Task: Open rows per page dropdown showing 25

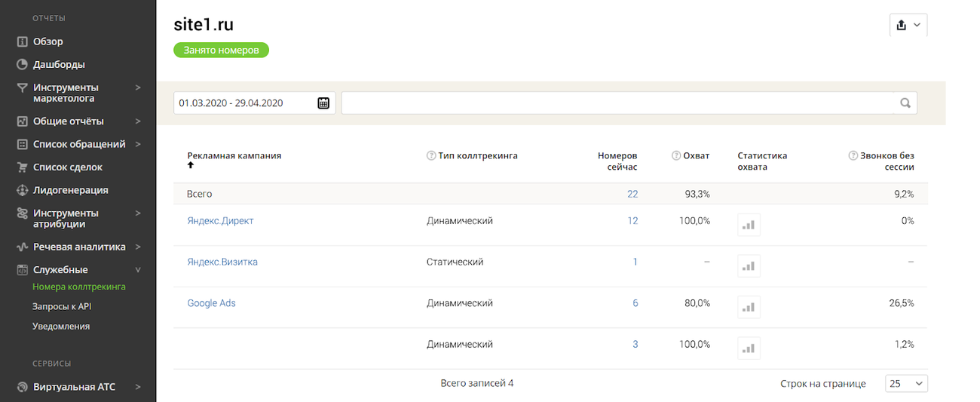Action: (906, 384)
